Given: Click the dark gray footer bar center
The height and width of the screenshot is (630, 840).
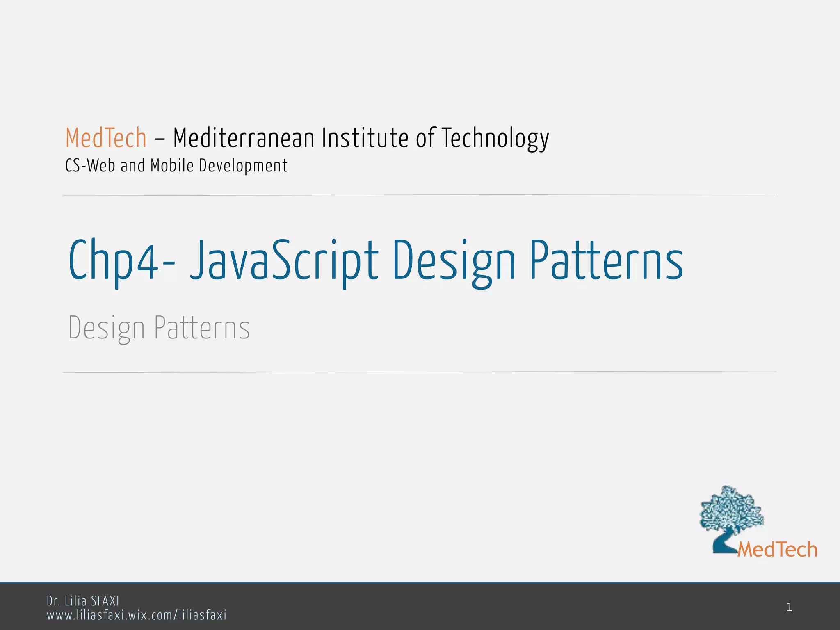Looking at the screenshot, I should pyautogui.click(x=420, y=607).
